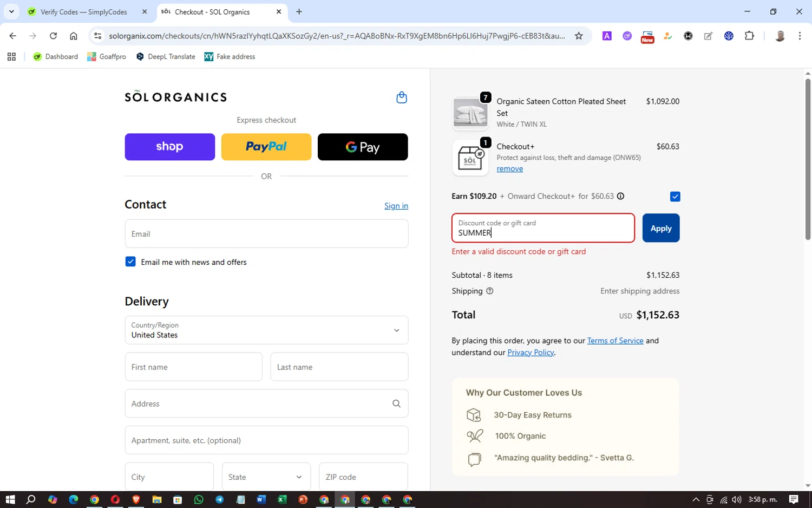Remove Checkout+ protection from order
This screenshot has height=508, width=812.
coord(510,168)
